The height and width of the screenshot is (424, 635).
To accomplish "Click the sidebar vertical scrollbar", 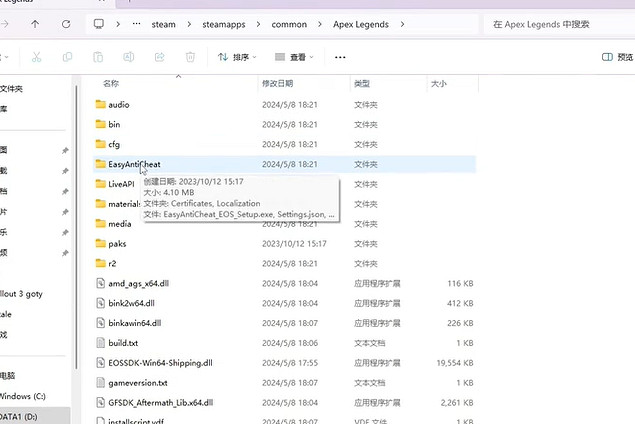I will click(76, 227).
